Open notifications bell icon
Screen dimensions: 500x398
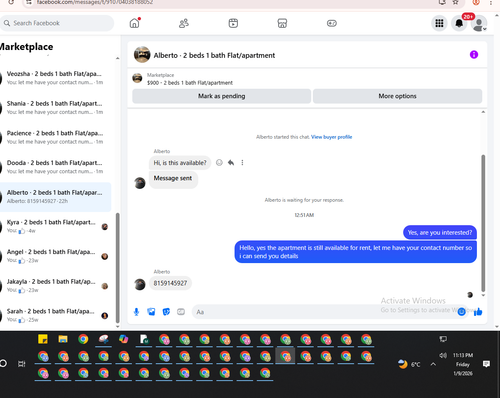coord(459,23)
